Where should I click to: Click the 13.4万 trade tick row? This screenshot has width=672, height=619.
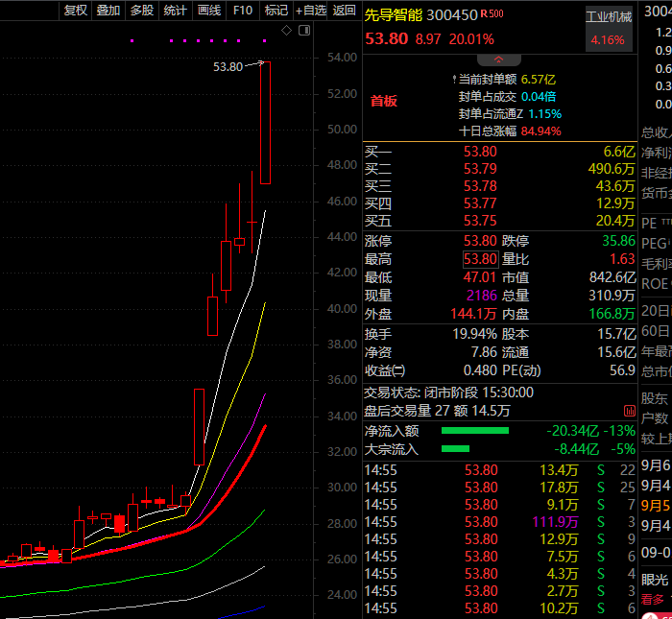(500, 470)
